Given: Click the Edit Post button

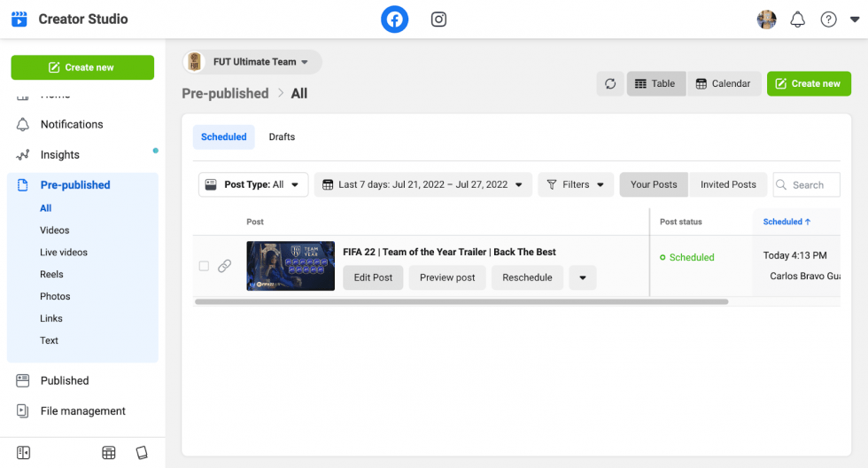Looking at the screenshot, I should (373, 277).
